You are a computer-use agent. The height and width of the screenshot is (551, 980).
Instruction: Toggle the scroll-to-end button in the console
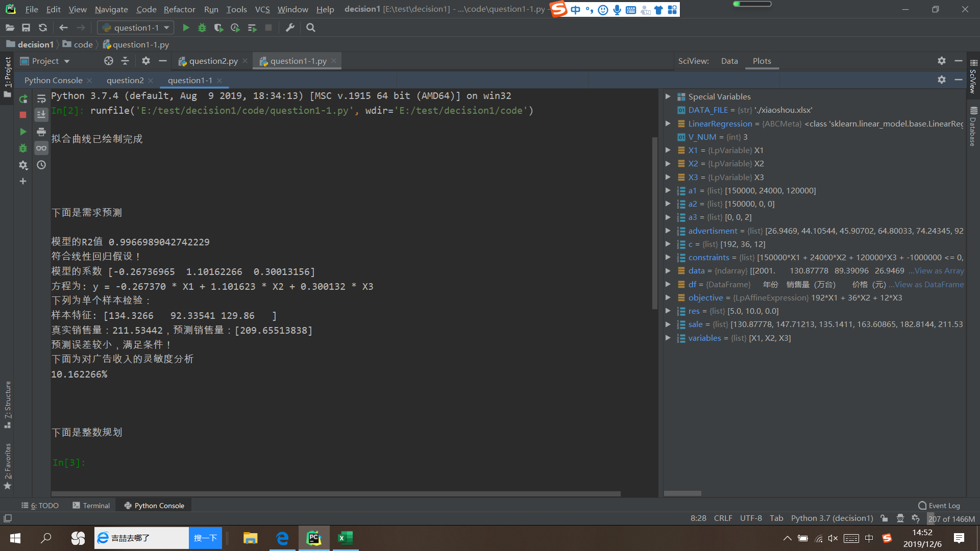(x=41, y=115)
